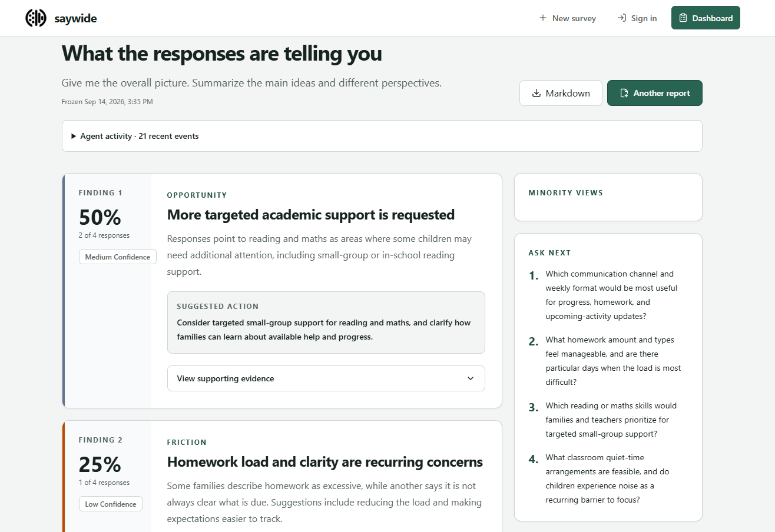775x532 pixels.
Task: Click the clipboard icon in Dashboard button
Action: tap(683, 18)
